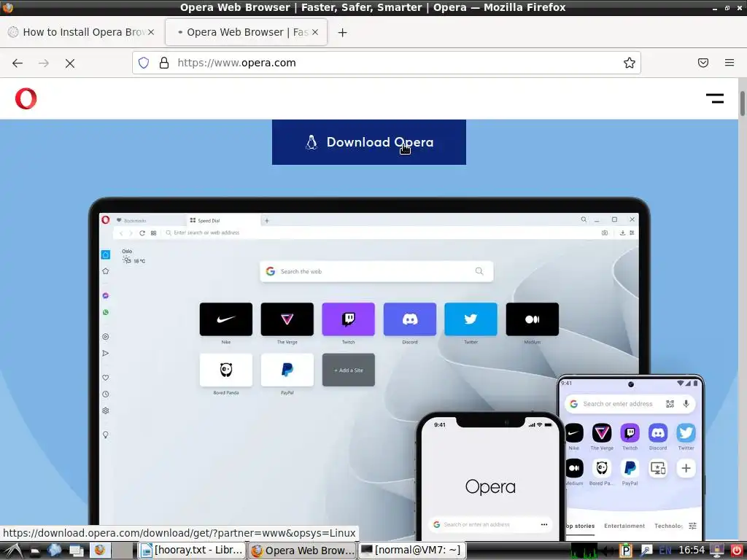
Task: Select the Opera Web Browser taskbar entry
Action: click(302, 551)
